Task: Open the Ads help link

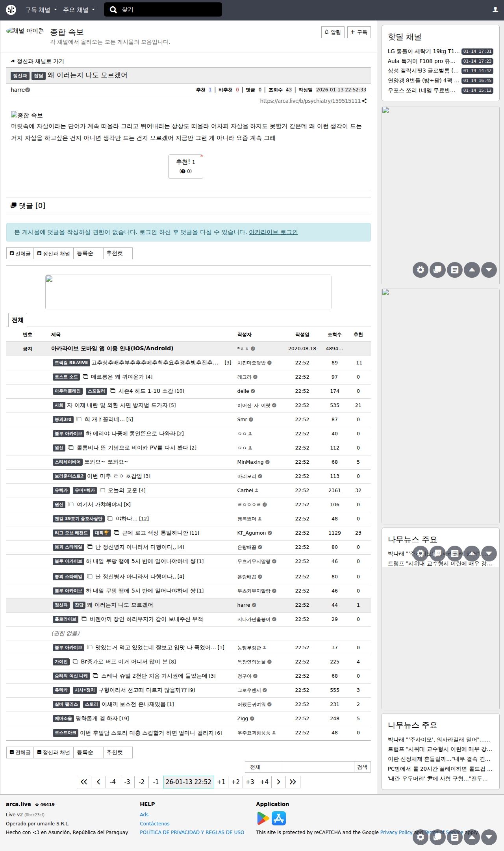Action: (x=144, y=814)
